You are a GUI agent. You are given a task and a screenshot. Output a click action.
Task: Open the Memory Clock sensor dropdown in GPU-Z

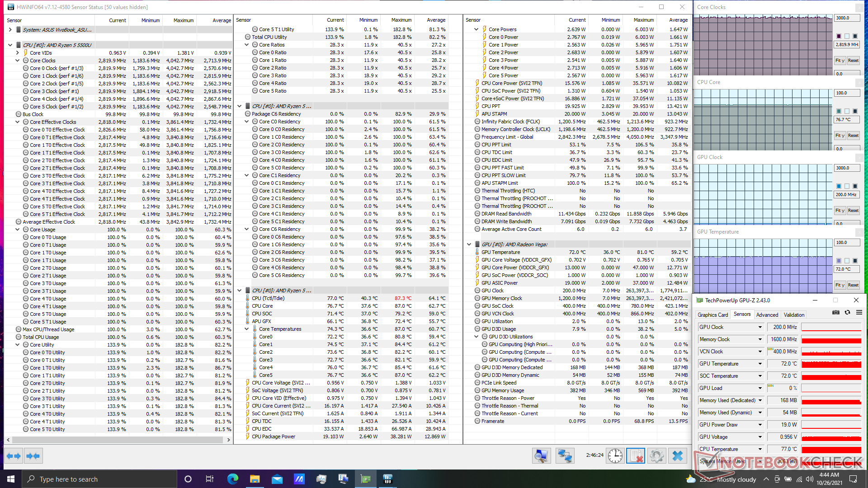[x=760, y=339]
